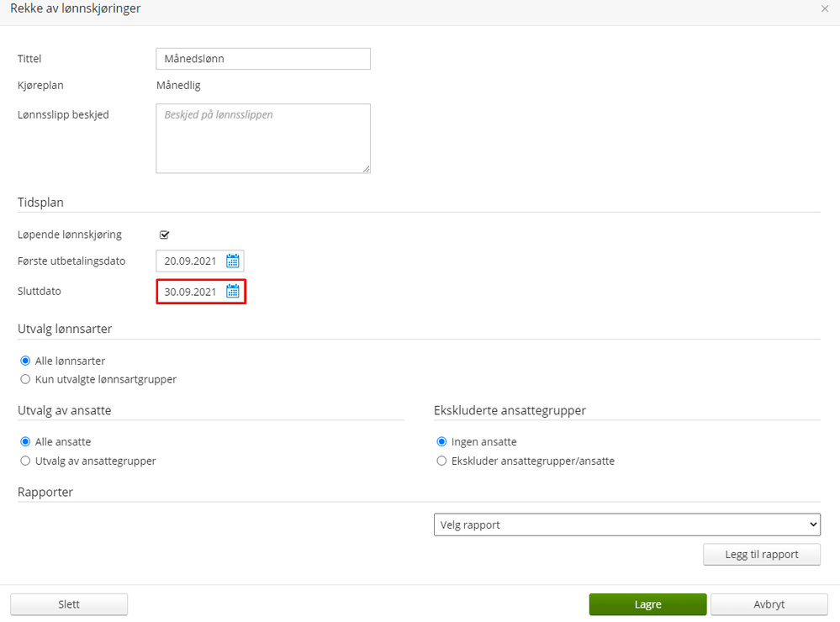
Task: Save with the green Lagre button
Action: (647, 604)
